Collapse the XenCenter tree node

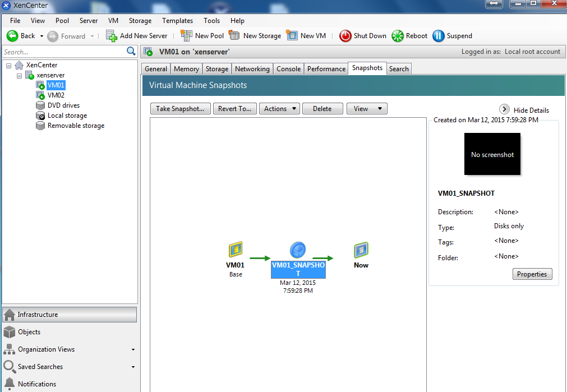pyautogui.click(x=8, y=66)
